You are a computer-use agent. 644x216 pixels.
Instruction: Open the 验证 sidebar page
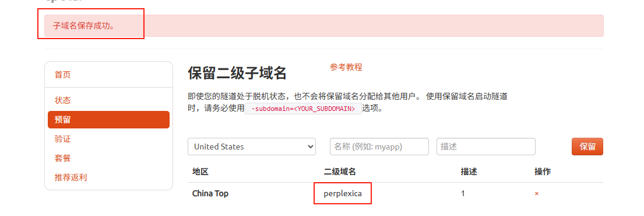[x=62, y=139]
